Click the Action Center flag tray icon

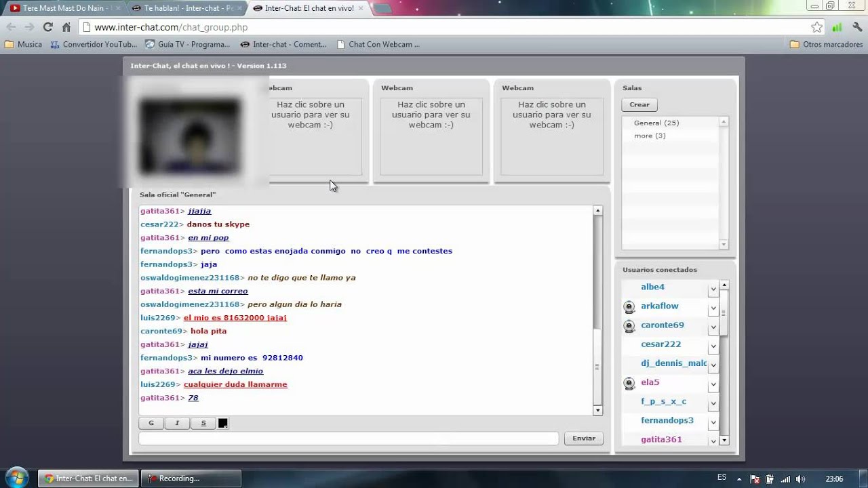(755, 479)
